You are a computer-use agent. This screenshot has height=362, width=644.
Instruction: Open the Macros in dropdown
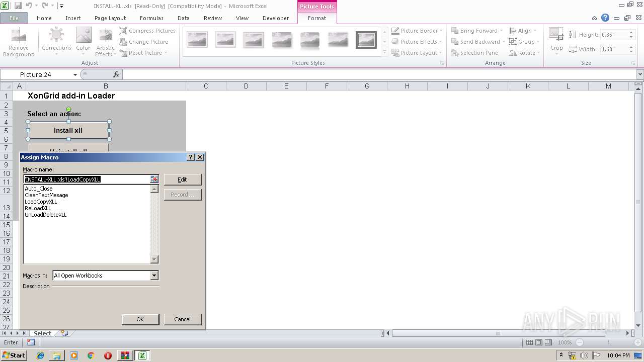pyautogui.click(x=154, y=276)
